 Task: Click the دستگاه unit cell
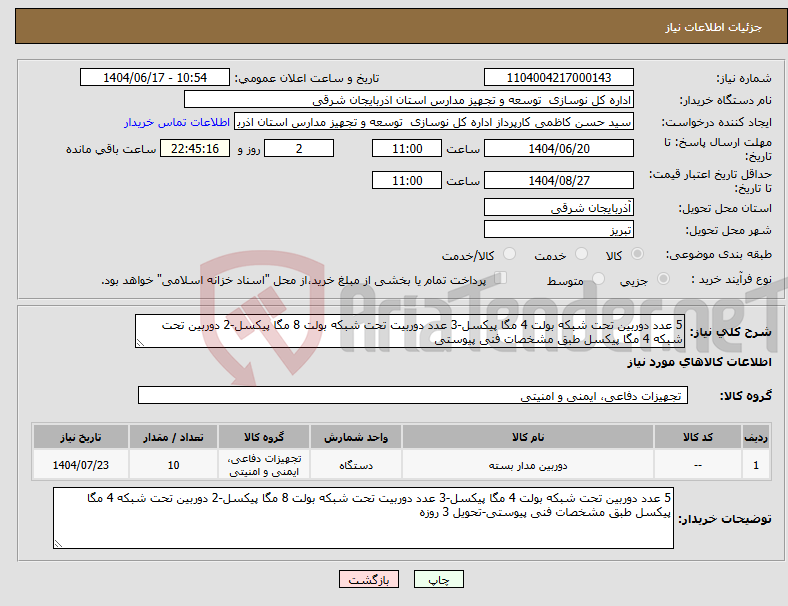(x=356, y=465)
